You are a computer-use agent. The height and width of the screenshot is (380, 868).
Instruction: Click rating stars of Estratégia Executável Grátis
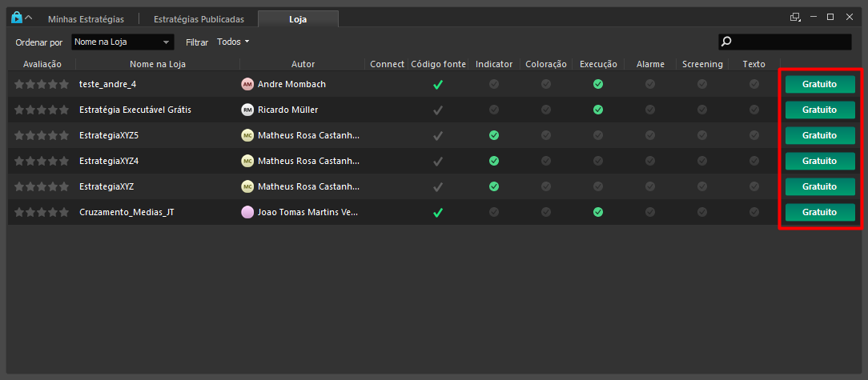tap(42, 110)
